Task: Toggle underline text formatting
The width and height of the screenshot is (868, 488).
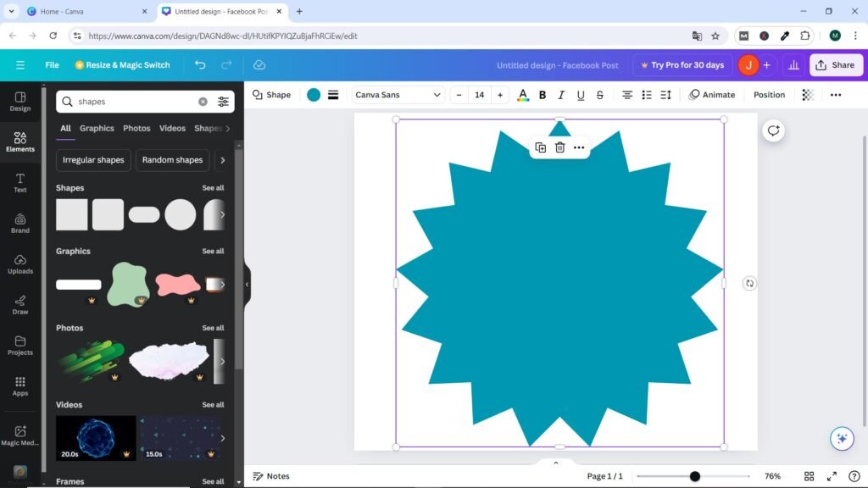Action: tap(581, 95)
